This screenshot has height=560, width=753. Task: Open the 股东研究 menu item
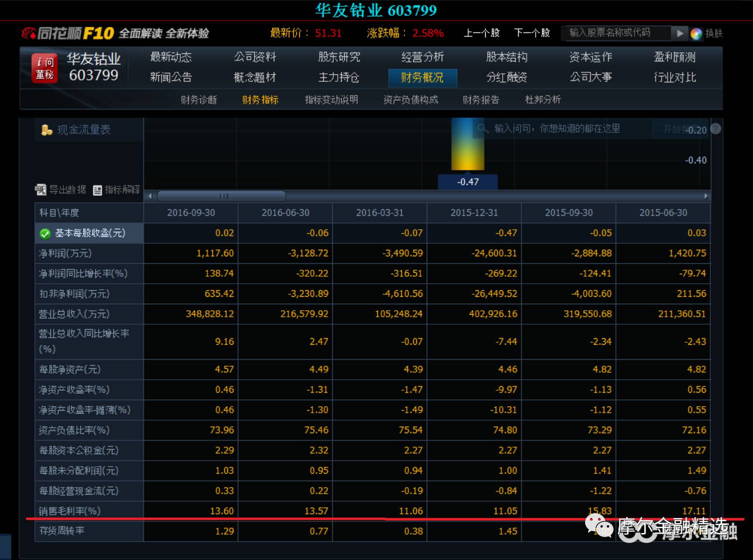pyautogui.click(x=339, y=57)
